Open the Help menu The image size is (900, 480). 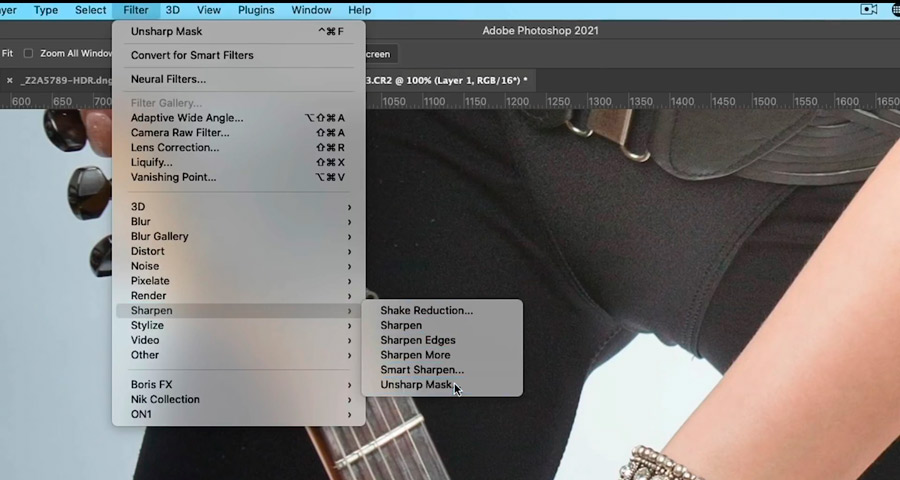coord(359,10)
